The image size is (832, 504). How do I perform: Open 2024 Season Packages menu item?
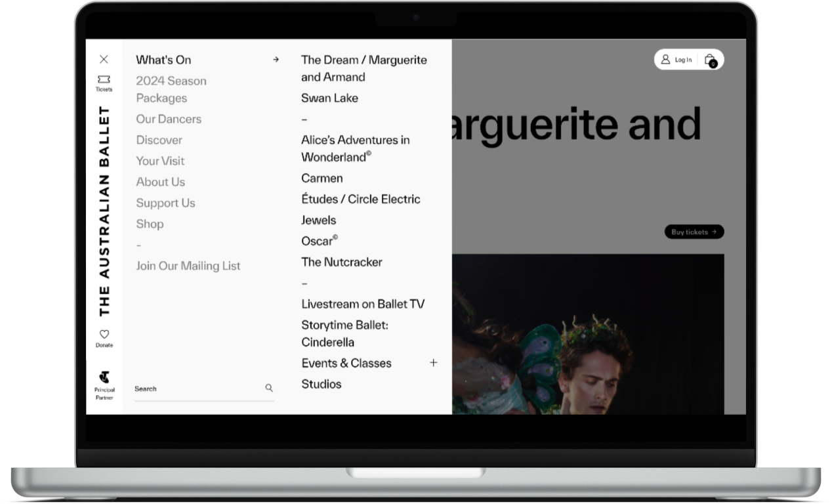171,89
